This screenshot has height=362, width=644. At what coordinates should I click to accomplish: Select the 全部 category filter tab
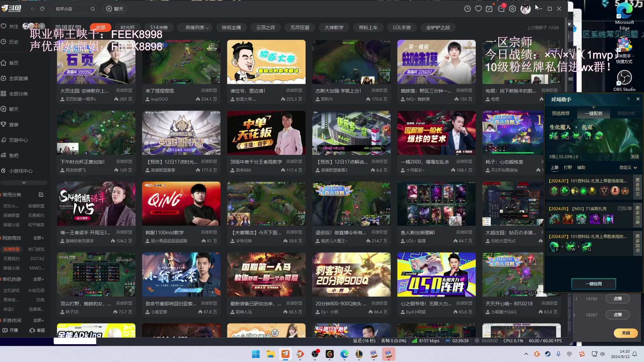pos(101,27)
